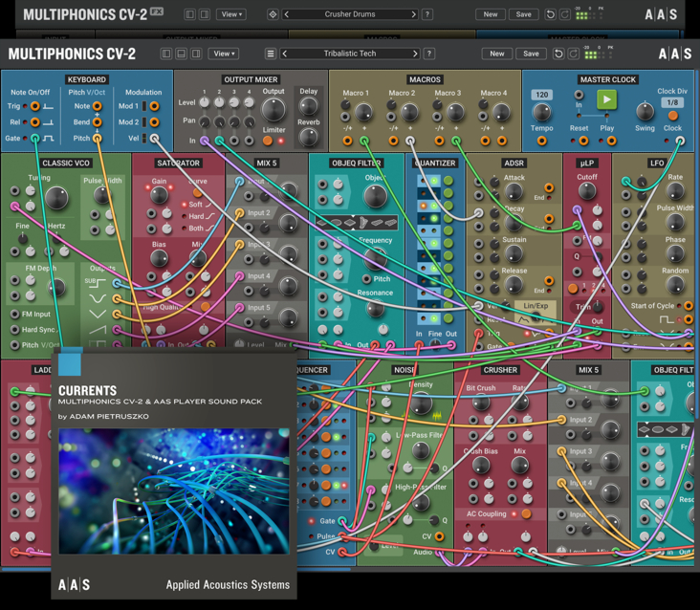The width and height of the screenshot is (700, 610).
Task: Click the Output knob in Output Mixer
Action: pos(273,109)
